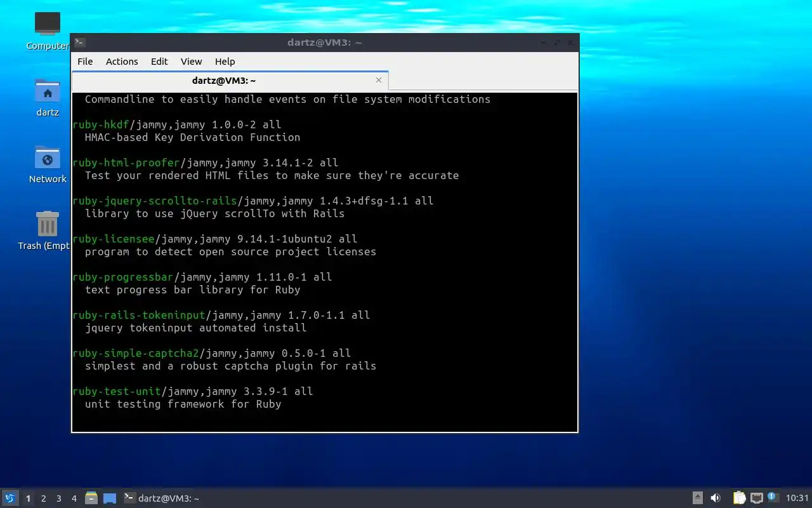Open the File menu
The width and height of the screenshot is (812, 508).
pos(85,62)
